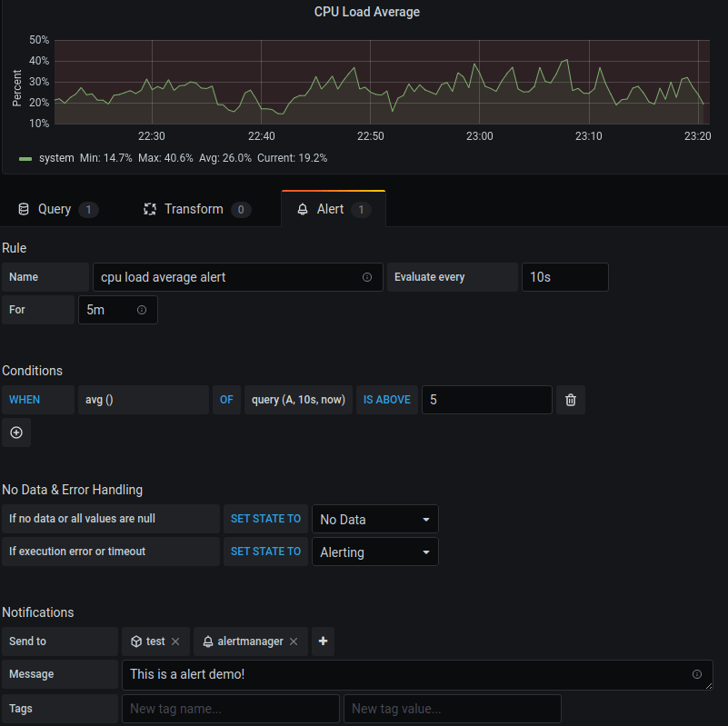
Task: Change the IS ABOVE evaluator type
Action: (387, 400)
